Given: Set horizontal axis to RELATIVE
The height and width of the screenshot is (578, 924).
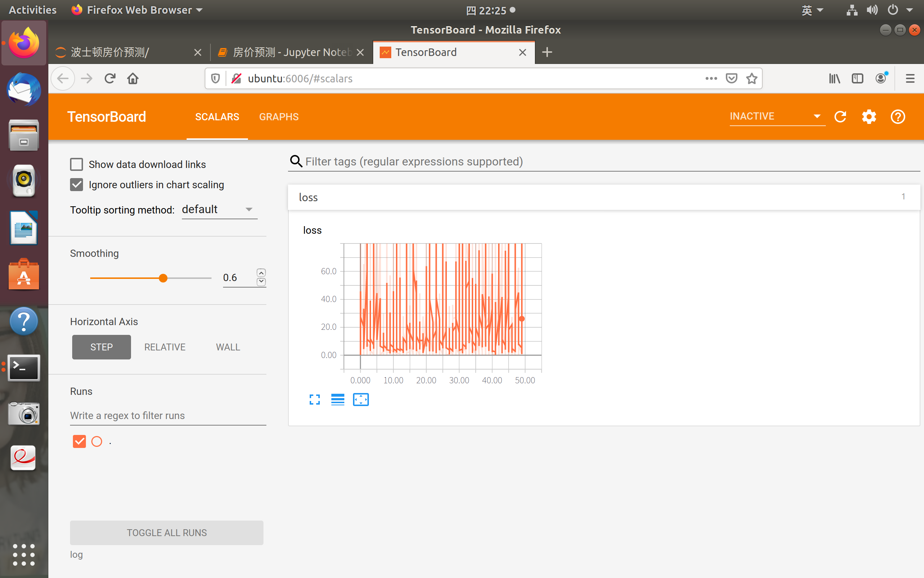Looking at the screenshot, I should point(165,347).
